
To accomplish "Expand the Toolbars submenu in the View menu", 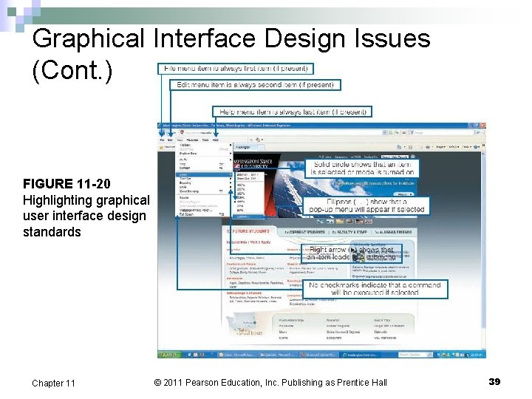I will 204,146.
